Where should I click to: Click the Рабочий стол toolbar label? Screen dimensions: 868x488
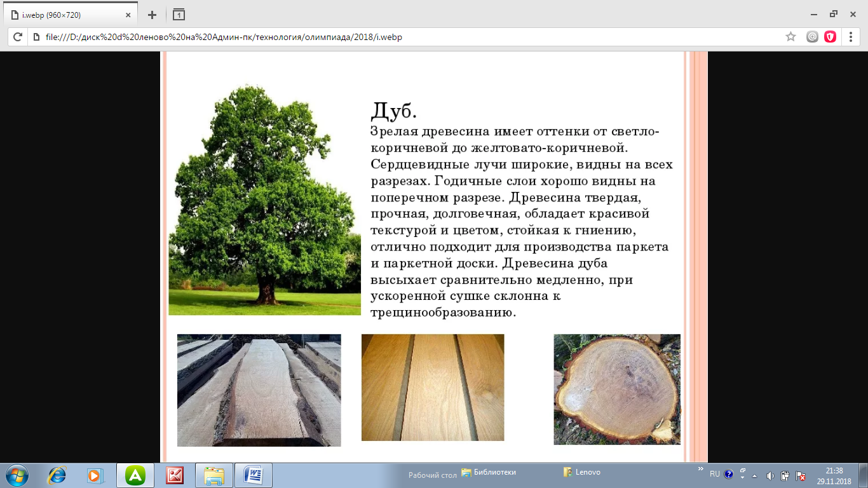coord(432,475)
